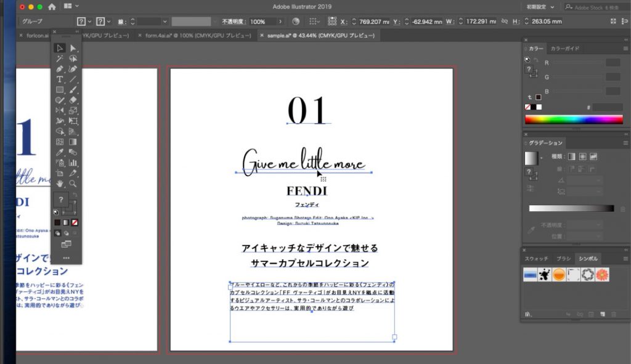Choose the Magic Wand tool

pos(60,59)
